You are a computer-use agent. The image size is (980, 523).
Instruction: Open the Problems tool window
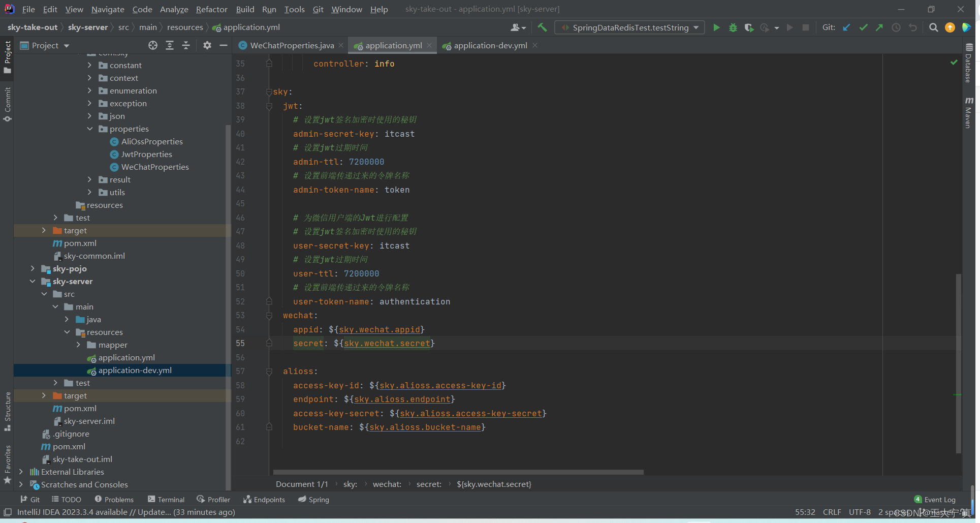pos(114,500)
